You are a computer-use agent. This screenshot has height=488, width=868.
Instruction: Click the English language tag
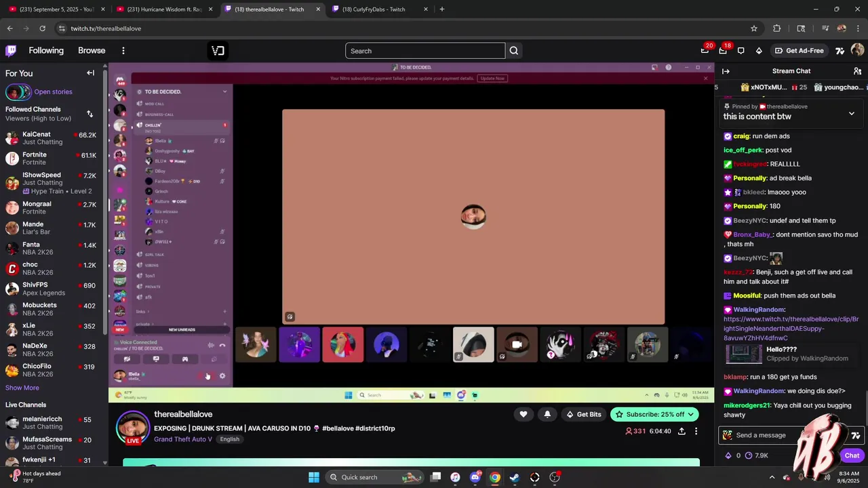tap(229, 439)
